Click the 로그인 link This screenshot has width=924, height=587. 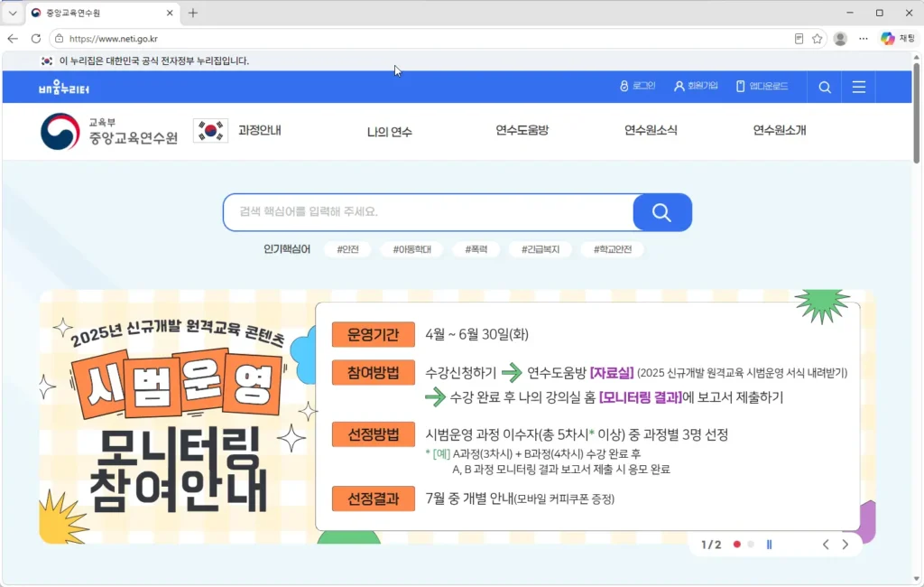tap(637, 86)
